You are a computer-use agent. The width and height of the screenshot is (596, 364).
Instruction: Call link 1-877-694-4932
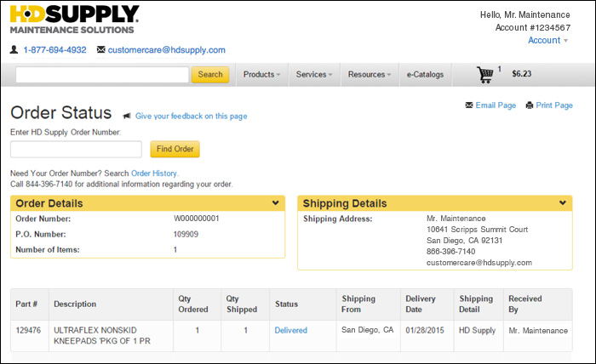[x=54, y=49]
